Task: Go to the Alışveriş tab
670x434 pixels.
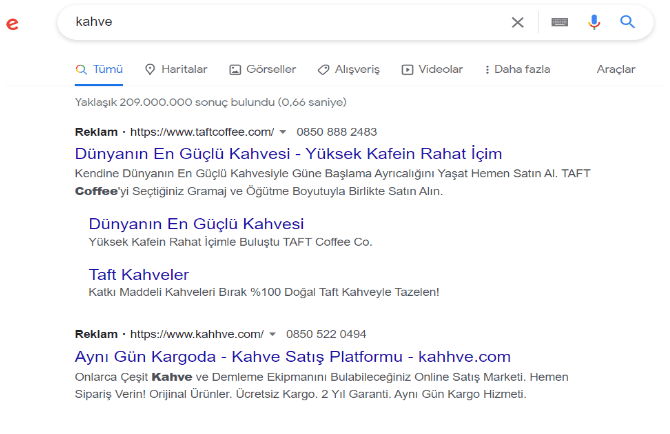Action: (x=348, y=69)
